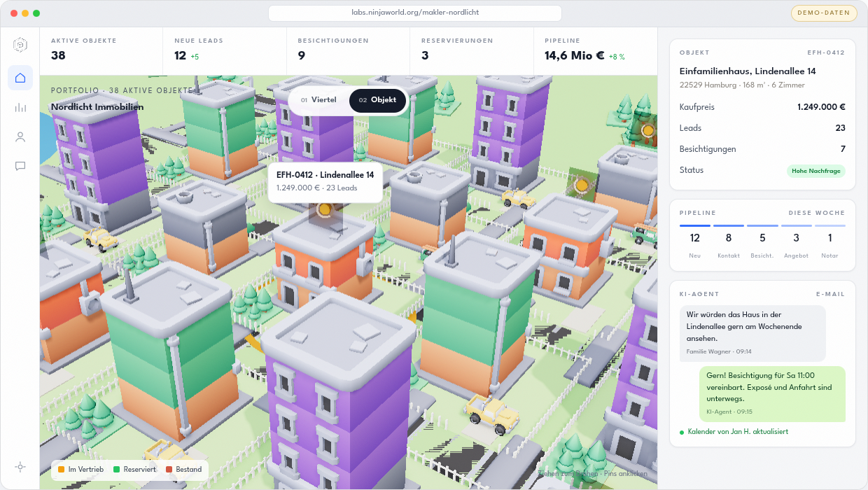868x490 pixels.
Task: Open the person contacts icon in the sidebar
Action: pyautogui.click(x=20, y=136)
